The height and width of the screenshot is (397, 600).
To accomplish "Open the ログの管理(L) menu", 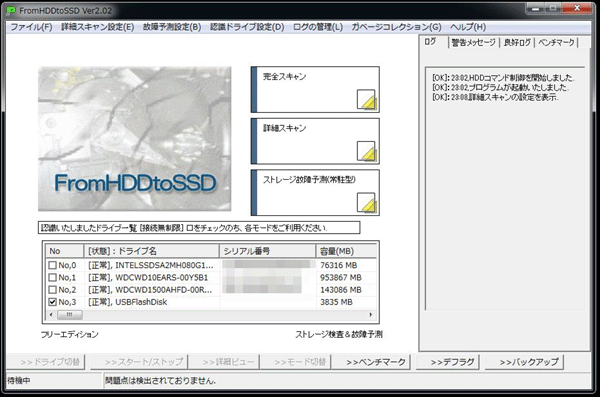I will (x=318, y=27).
